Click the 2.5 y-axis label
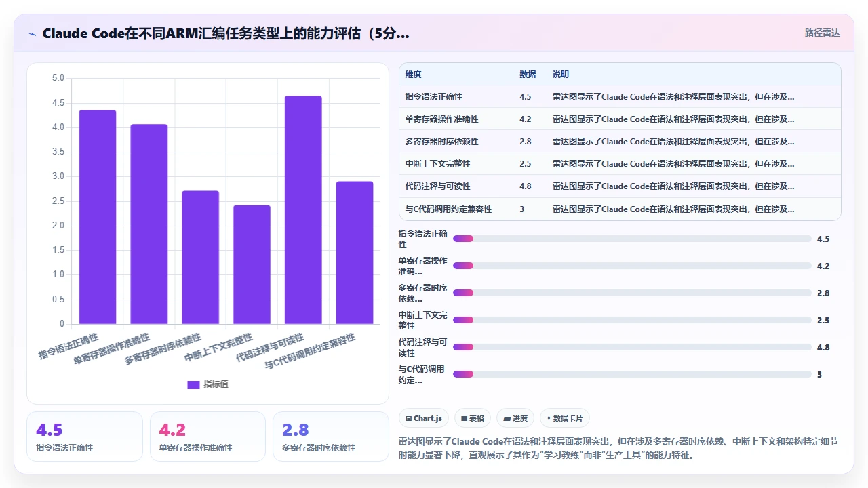This screenshot has height=488, width=868. [x=58, y=201]
